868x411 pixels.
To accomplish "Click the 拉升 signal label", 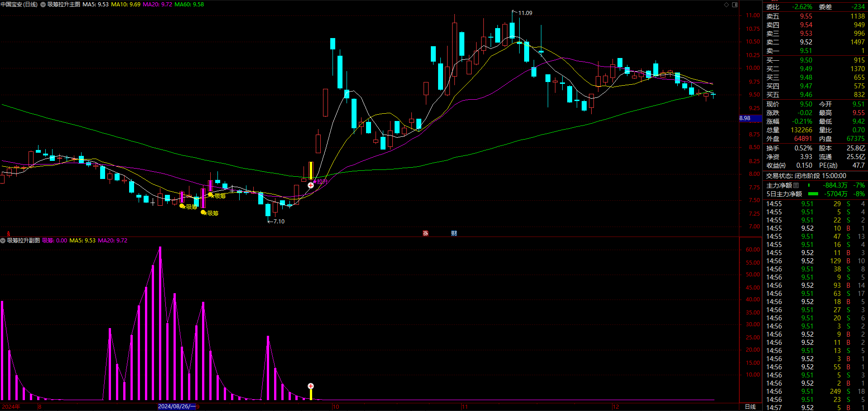I will pos(322,182).
